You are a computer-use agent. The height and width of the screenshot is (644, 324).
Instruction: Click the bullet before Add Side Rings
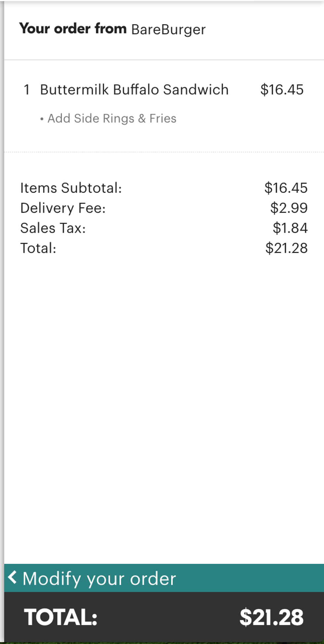click(x=42, y=119)
